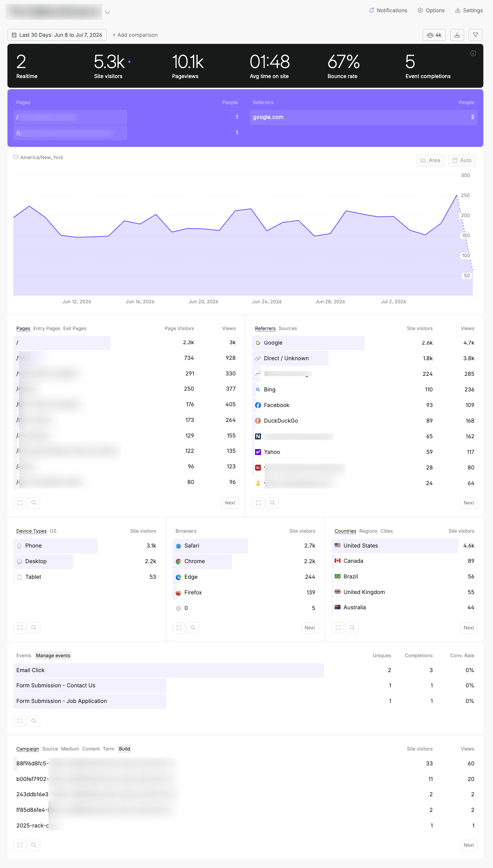Select the OS tab
This screenshot has height=868, width=493.
click(x=53, y=531)
